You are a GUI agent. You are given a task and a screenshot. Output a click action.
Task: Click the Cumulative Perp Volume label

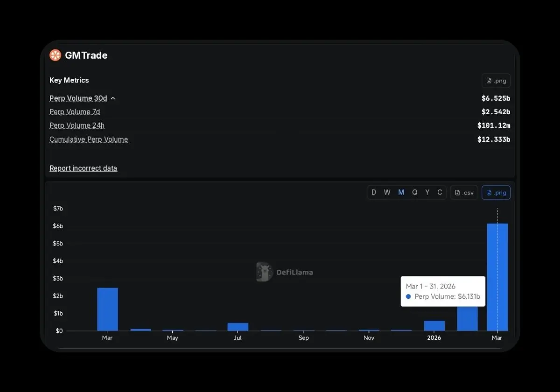pyautogui.click(x=89, y=139)
